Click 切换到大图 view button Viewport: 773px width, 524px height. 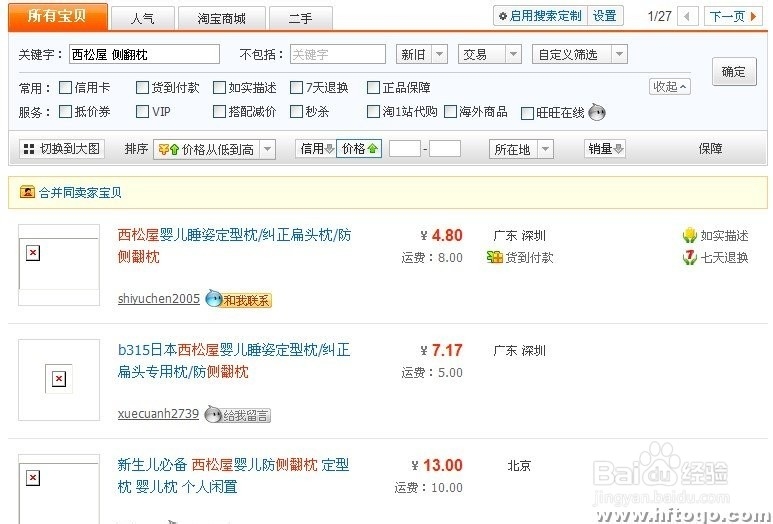pyautogui.click(x=62, y=149)
